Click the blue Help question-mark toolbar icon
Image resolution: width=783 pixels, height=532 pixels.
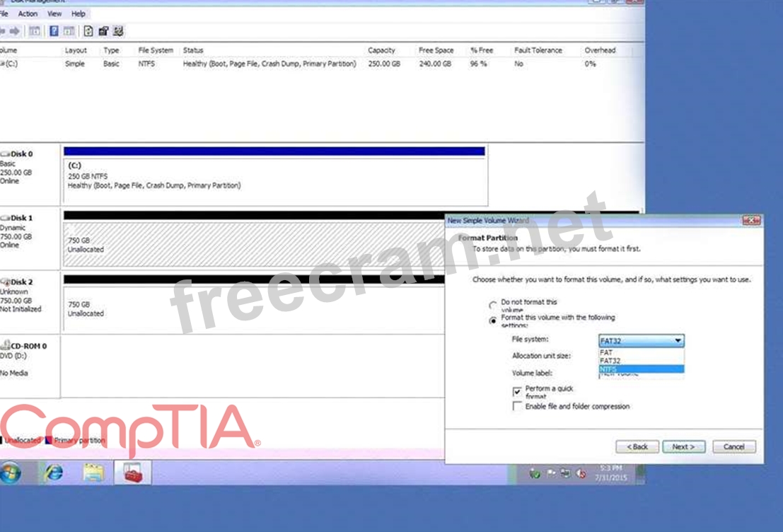[x=54, y=31]
